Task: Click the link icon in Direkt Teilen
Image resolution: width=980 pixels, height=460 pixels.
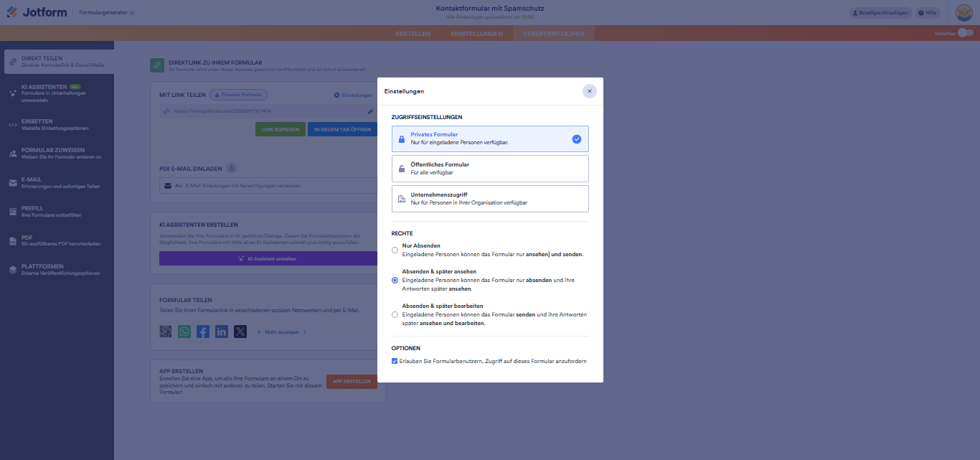Action: (12, 62)
